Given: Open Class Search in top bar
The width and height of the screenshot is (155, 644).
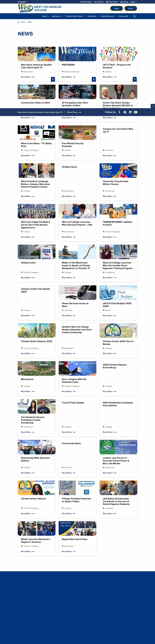Looking at the screenshot, I should pyautogui.click(x=112, y=2).
